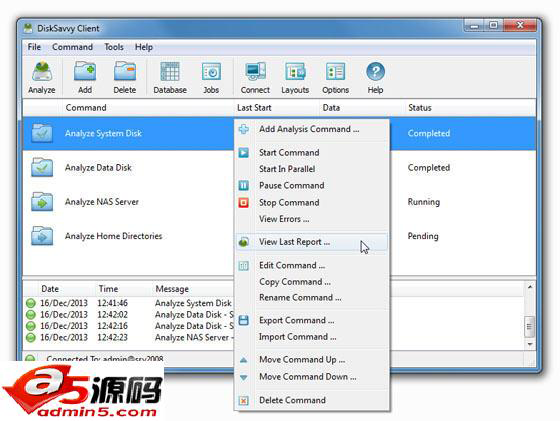Click the Analyze Data Disk folder icon

coord(42,167)
